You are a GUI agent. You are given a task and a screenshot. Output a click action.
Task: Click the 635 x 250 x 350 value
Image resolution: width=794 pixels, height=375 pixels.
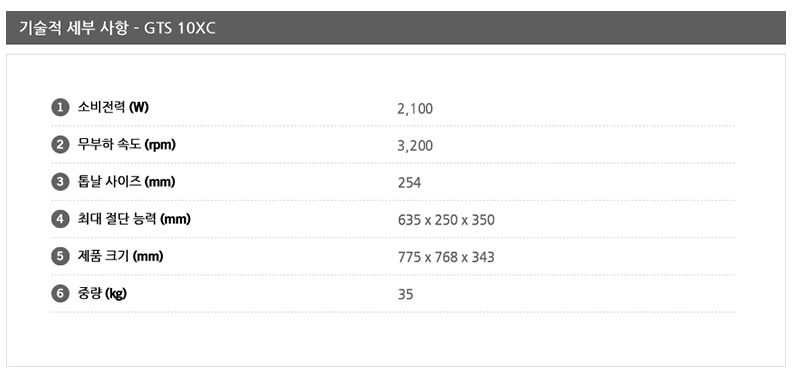point(446,220)
